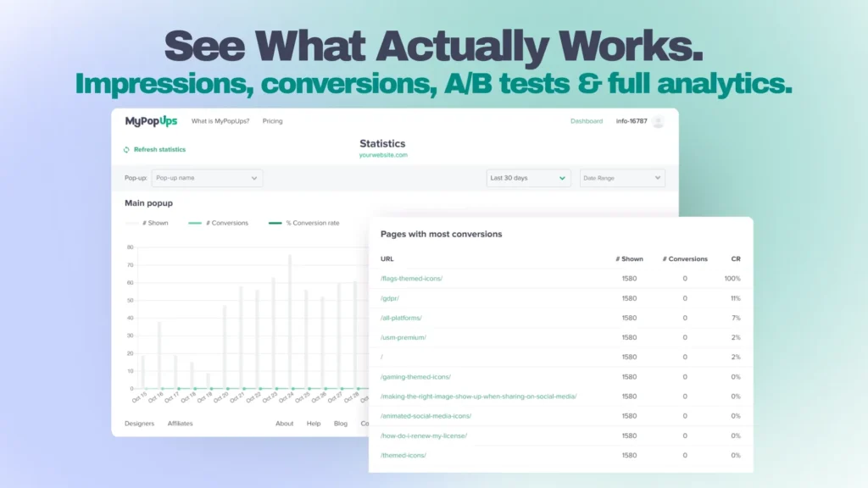The height and width of the screenshot is (488, 868).
Task: Select the /animated-social-media-icons/ URL
Action: pos(426,416)
